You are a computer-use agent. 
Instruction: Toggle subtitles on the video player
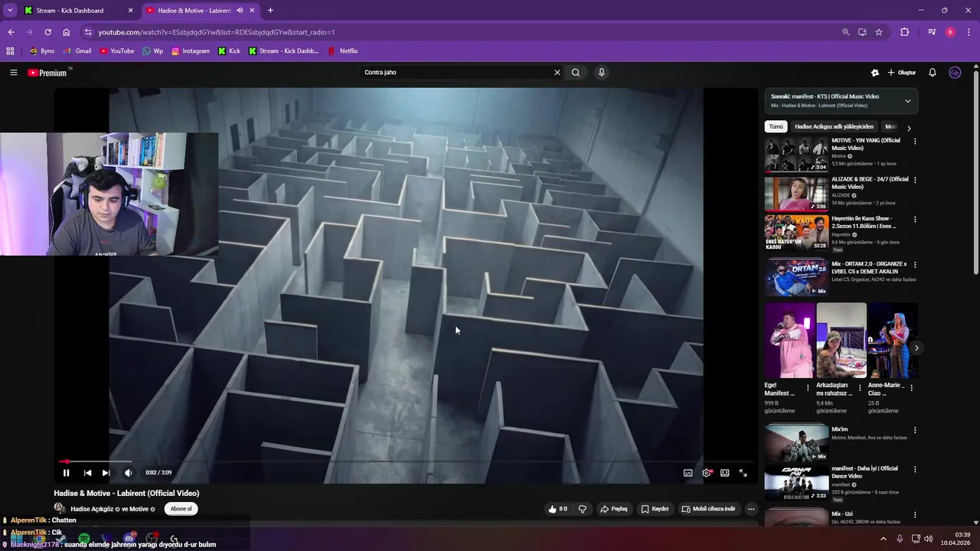tap(688, 473)
